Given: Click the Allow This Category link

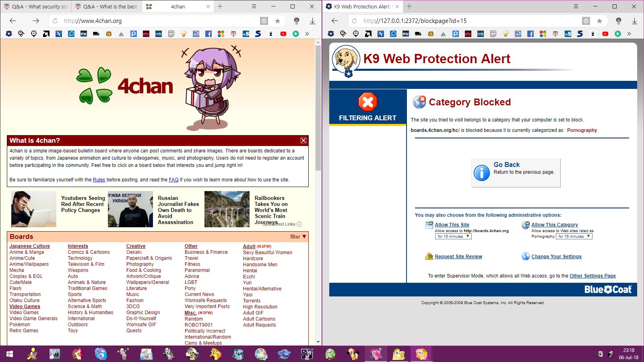Looking at the screenshot, I should pos(555,225).
